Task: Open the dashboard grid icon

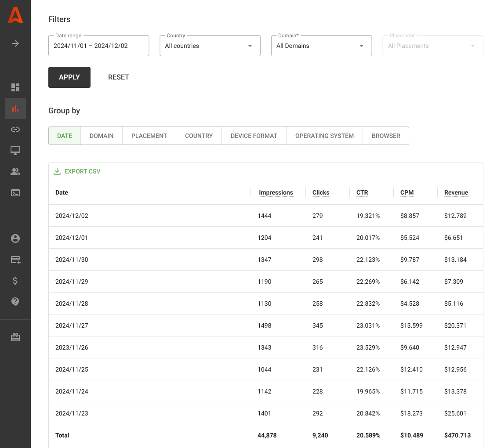Action: tap(15, 87)
